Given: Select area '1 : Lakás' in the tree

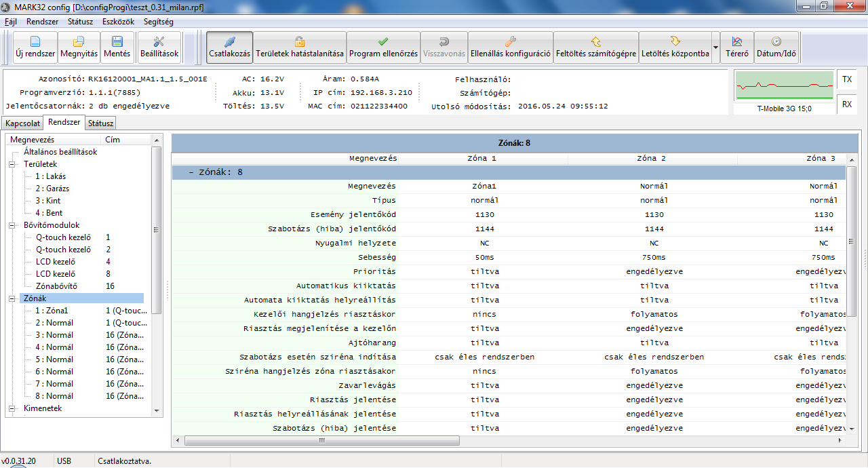Looking at the screenshot, I should tap(51, 176).
